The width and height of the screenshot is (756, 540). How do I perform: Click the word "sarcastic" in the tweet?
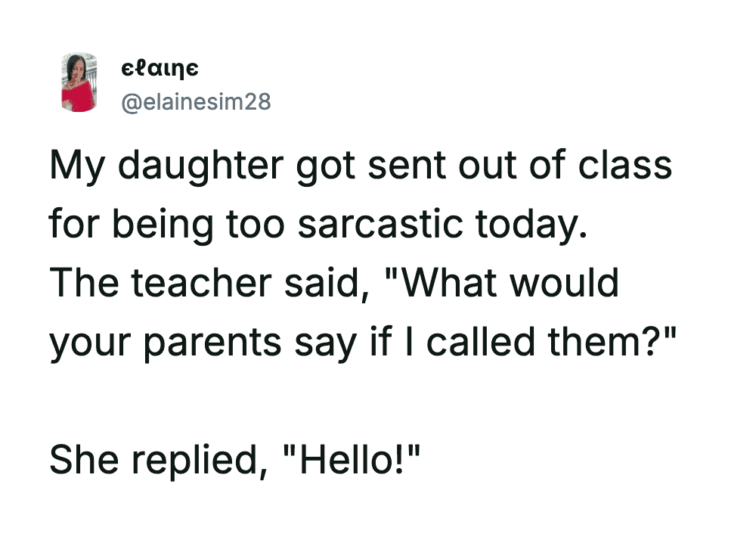[386, 225]
